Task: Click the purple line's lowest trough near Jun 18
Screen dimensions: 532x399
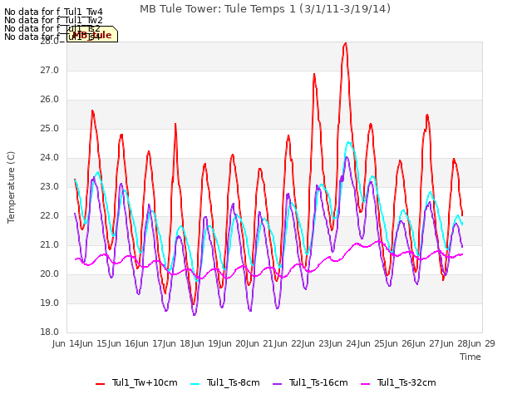Action: point(195,314)
